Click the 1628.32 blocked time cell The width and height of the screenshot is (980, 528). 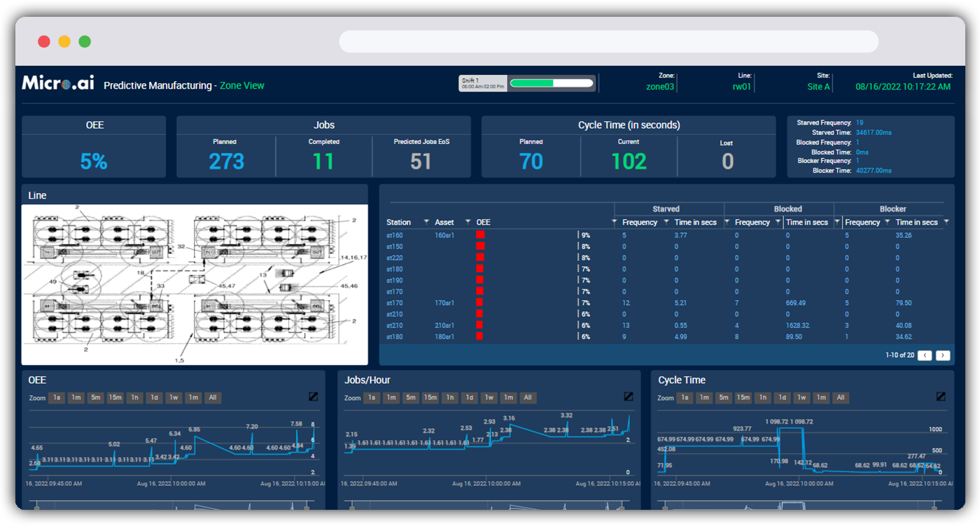click(797, 325)
